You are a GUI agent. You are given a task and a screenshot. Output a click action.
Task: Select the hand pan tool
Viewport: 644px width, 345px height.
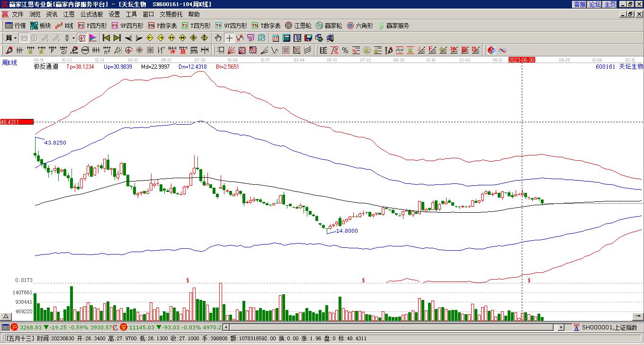(218, 38)
